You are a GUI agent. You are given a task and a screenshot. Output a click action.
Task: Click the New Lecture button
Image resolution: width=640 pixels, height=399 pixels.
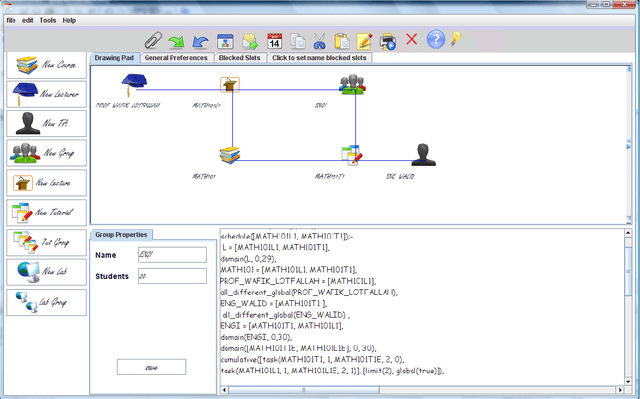point(47,183)
